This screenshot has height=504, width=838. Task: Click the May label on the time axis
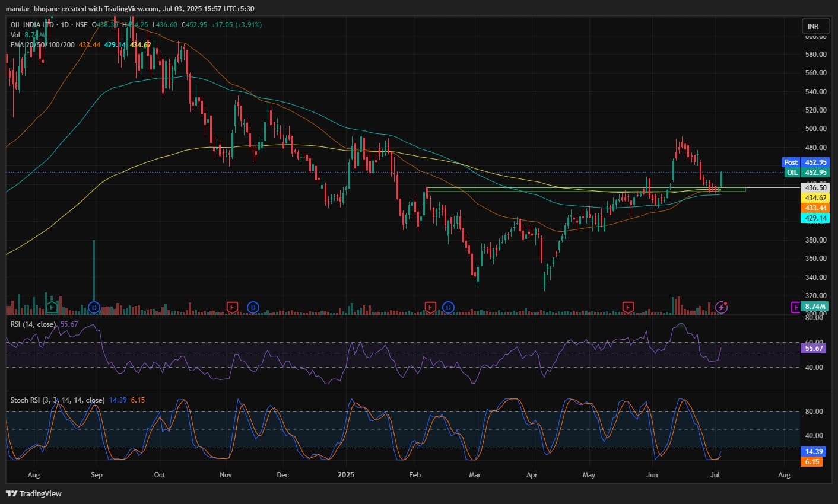589,475
